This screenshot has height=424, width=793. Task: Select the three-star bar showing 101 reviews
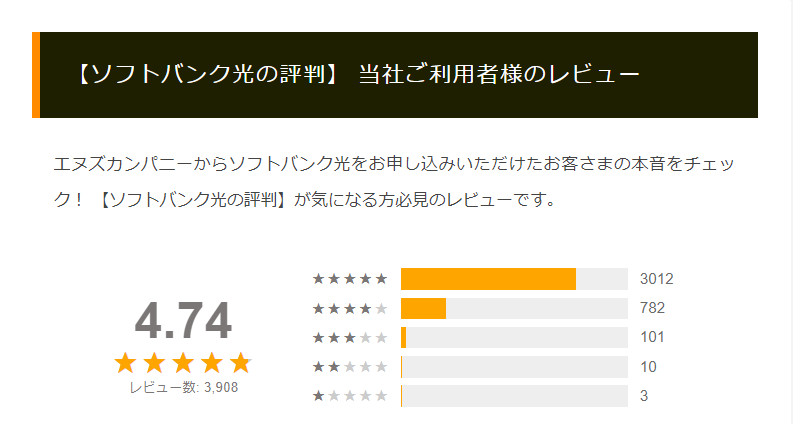(514, 337)
